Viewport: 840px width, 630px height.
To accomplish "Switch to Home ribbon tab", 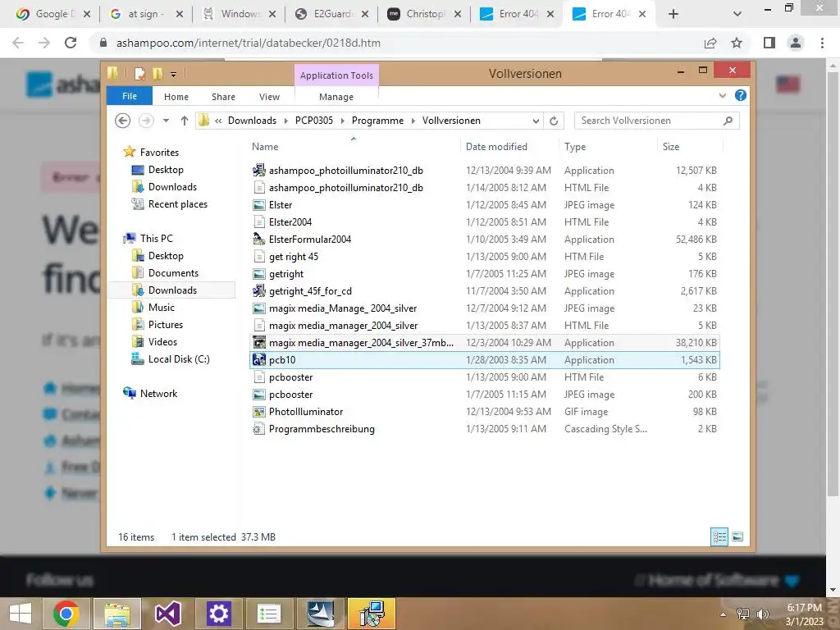I will 176,97.
